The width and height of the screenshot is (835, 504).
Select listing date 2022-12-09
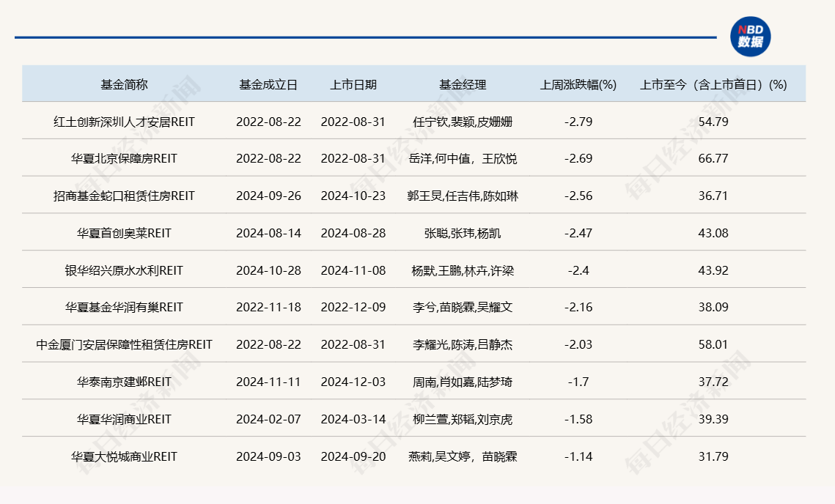point(353,307)
